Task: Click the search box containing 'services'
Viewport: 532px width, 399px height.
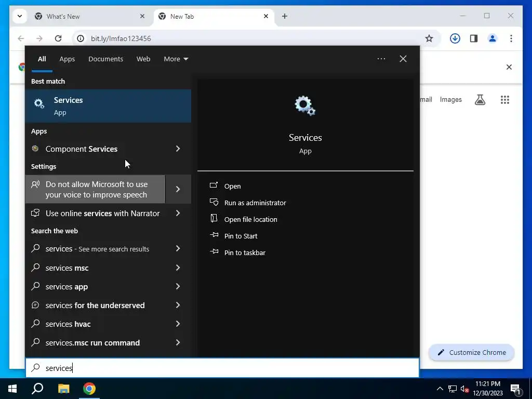Action: [x=222, y=368]
